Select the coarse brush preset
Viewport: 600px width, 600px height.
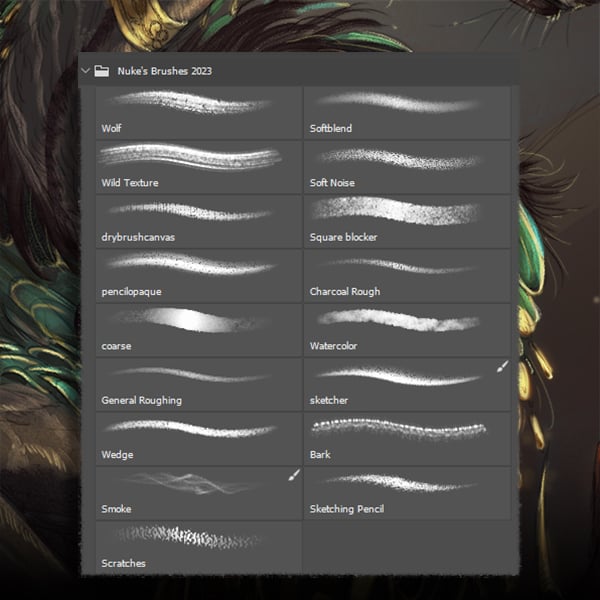click(199, 330)
